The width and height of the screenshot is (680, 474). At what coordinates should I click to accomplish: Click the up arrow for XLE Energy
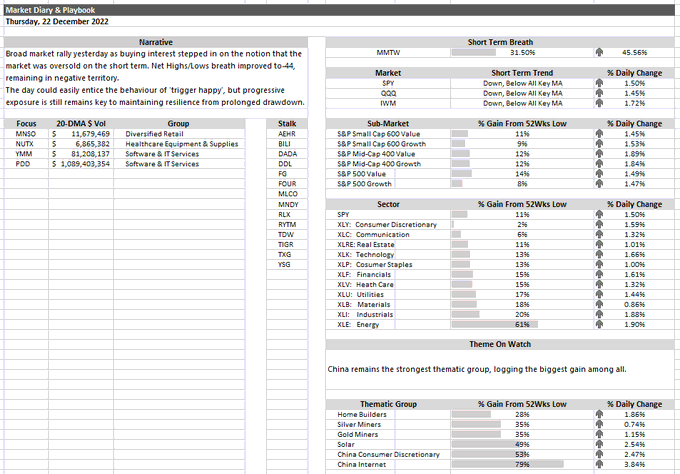[599, 324]
